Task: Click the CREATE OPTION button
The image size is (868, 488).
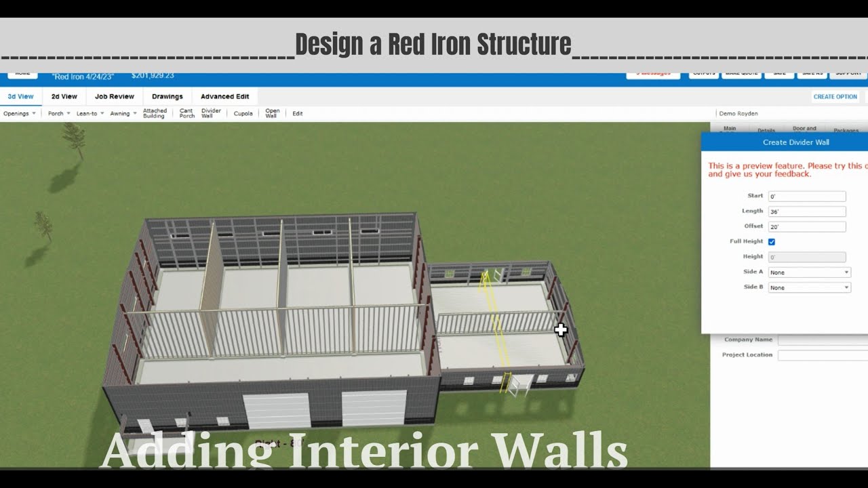Action: tap(835, 96)
